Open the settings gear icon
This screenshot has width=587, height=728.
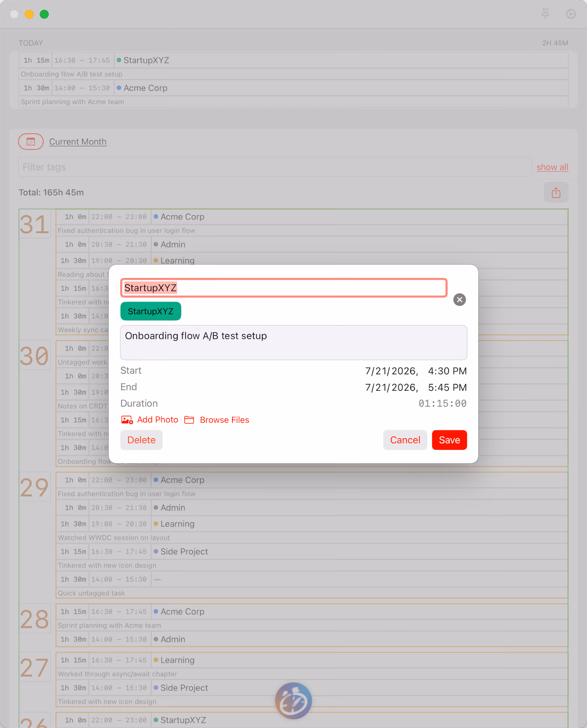tap(571, 14)
